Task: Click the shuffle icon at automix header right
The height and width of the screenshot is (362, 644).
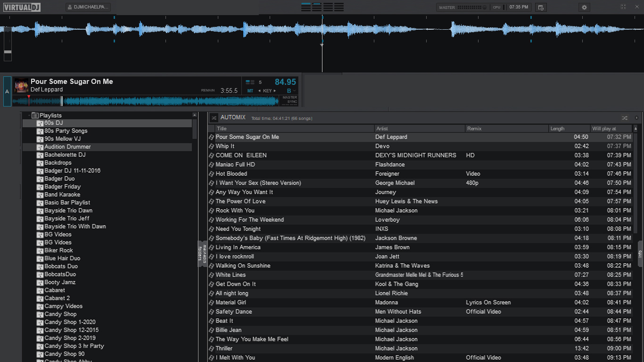Action: [625, 118]
